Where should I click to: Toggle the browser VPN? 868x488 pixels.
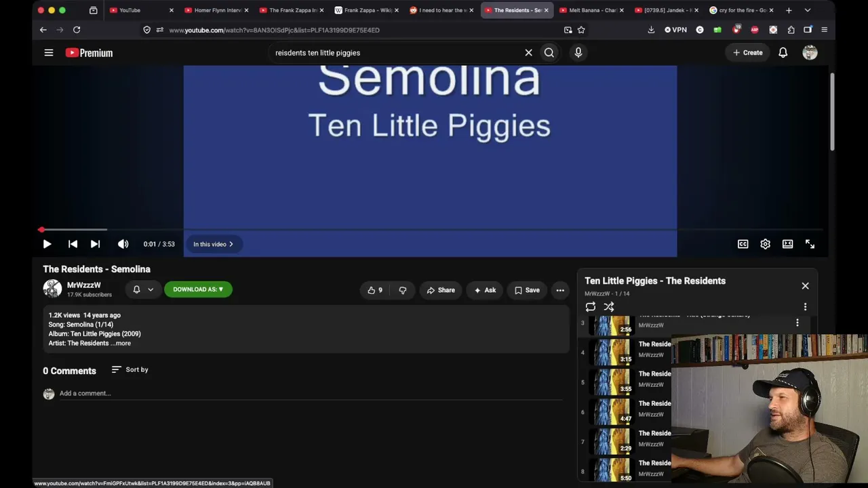(x=676, y=30)
